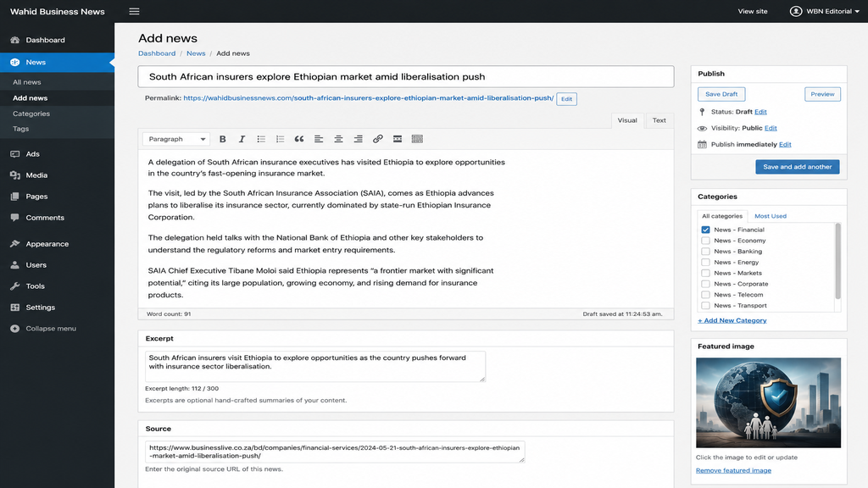
Task: Click the Settings sidebar icon
Action: click(x=15, y=307)
